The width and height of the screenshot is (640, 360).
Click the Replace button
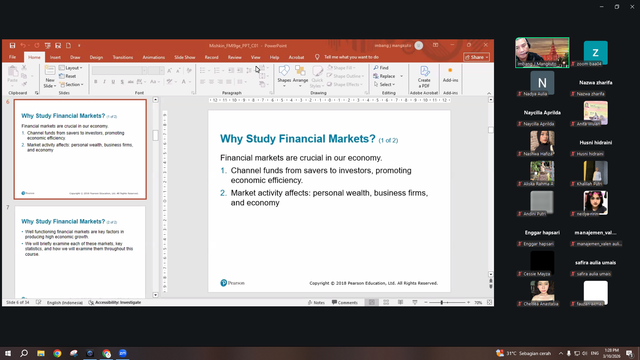[384, 76]
